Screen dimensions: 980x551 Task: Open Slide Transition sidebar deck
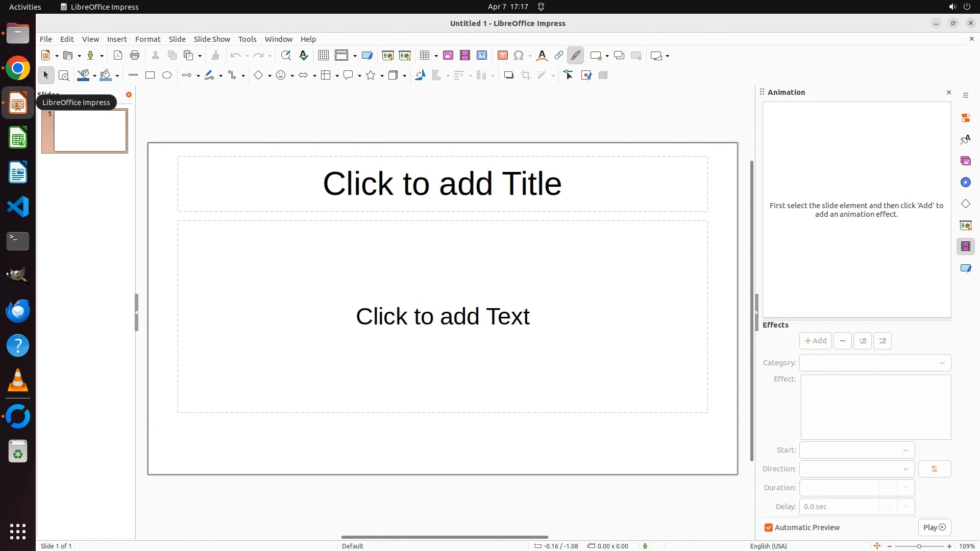click(965, 226)
